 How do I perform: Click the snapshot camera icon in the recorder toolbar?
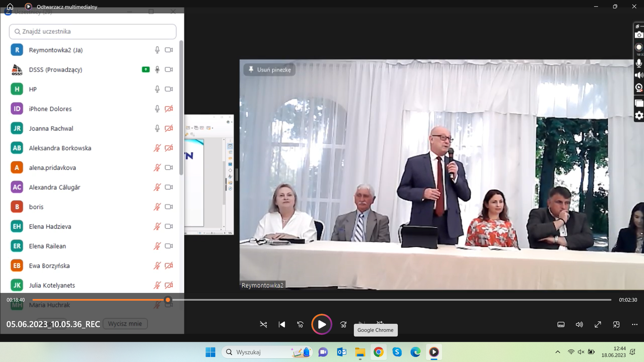[x=639, y=35]
